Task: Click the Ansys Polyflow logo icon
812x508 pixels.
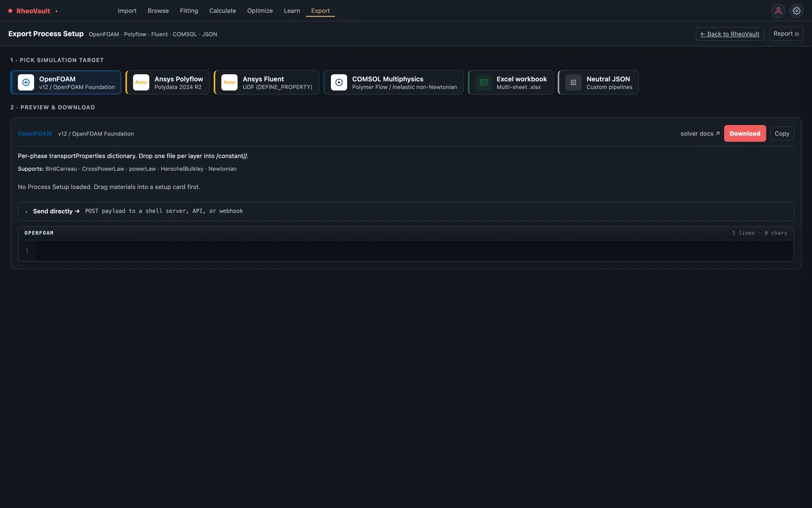Action: point(141,82)
